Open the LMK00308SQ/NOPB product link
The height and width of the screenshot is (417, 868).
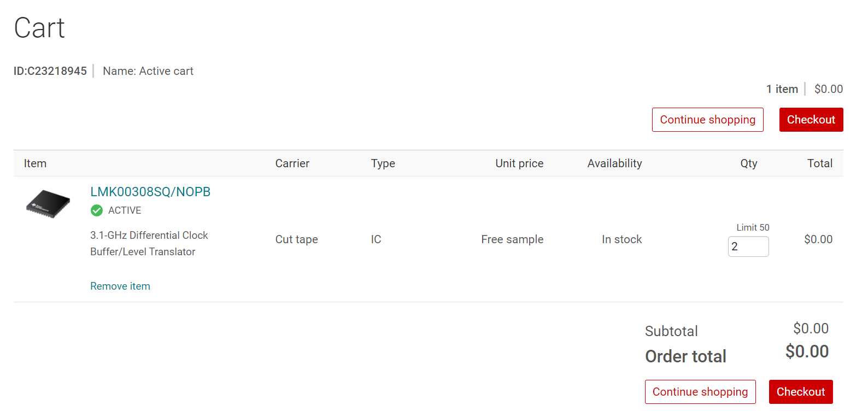[x=150, y=192]
